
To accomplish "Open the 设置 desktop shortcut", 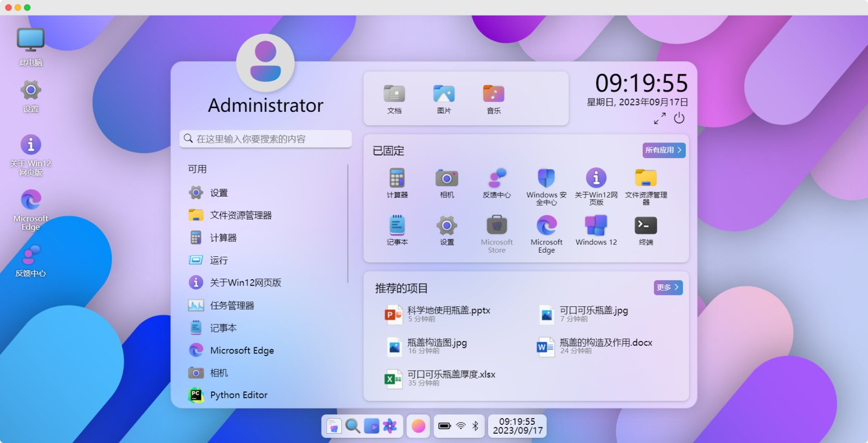I will point(31,96).
